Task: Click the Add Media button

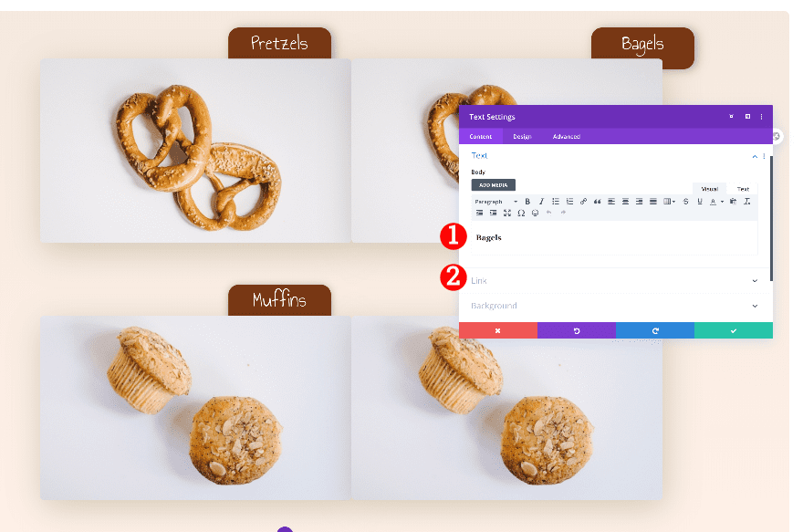Action: pyautogui.click(x=493, y=185)
